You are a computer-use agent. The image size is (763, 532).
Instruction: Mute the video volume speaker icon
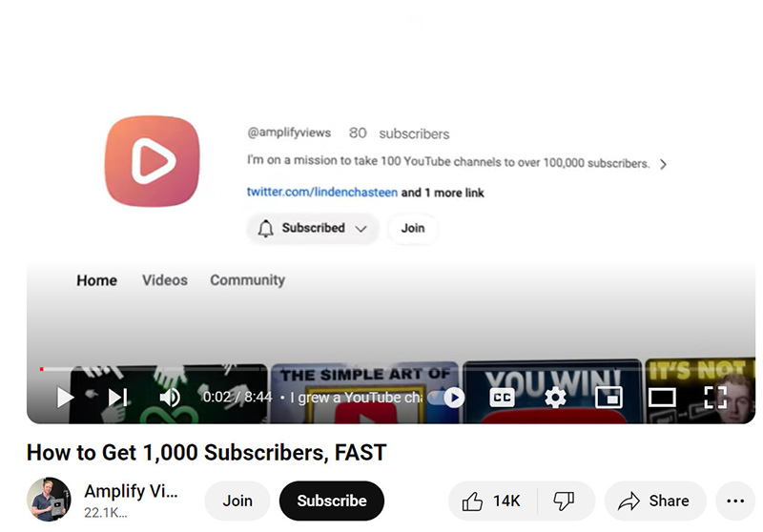(170, 398)
